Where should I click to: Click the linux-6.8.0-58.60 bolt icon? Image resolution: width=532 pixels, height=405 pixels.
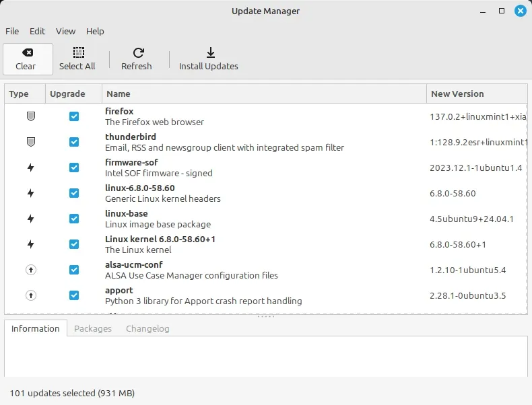point(31,193)
